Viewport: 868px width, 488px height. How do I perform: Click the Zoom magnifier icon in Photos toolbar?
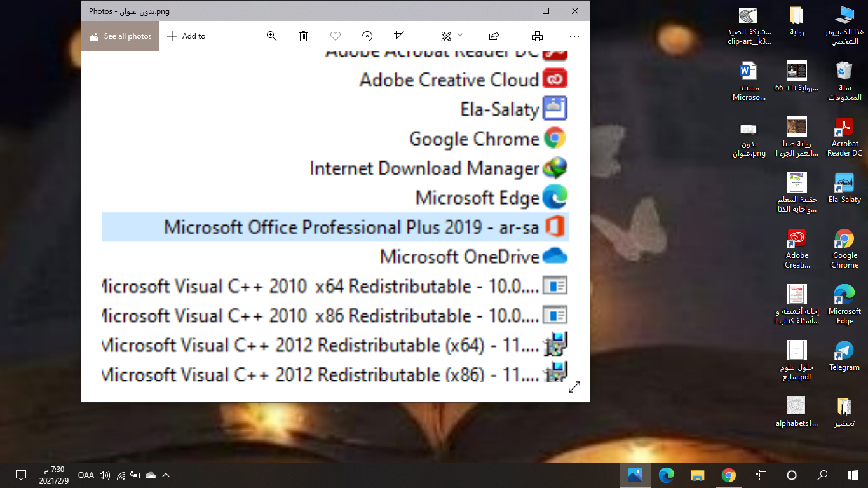[272, 36]
